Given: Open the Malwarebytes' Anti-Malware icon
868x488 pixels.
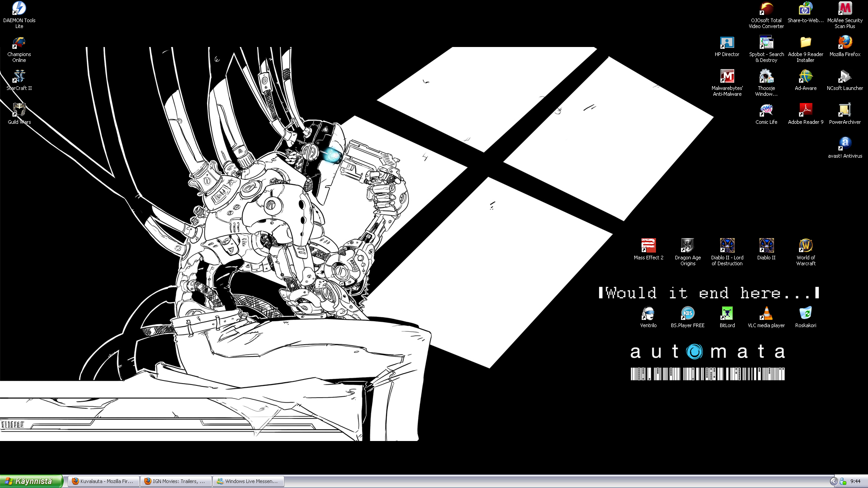Looking at the screenshot, I should 727,77.
